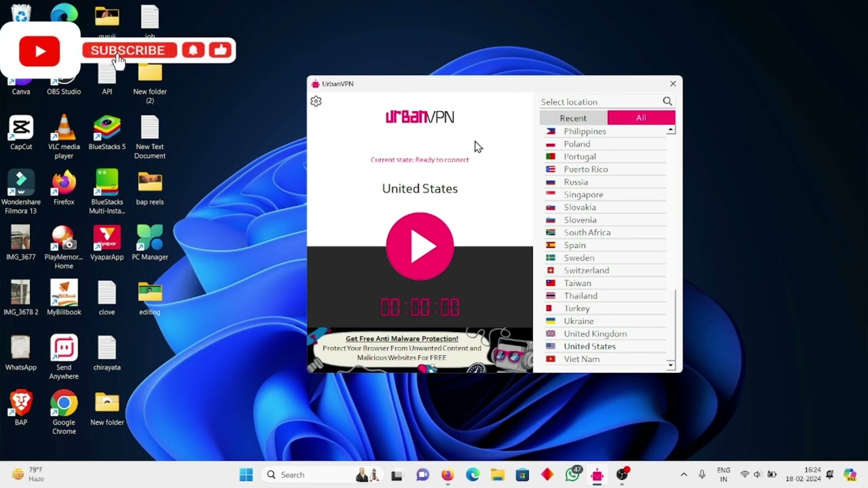
Task: Select Viet Nam from the location list
Action: click(606, 359)
